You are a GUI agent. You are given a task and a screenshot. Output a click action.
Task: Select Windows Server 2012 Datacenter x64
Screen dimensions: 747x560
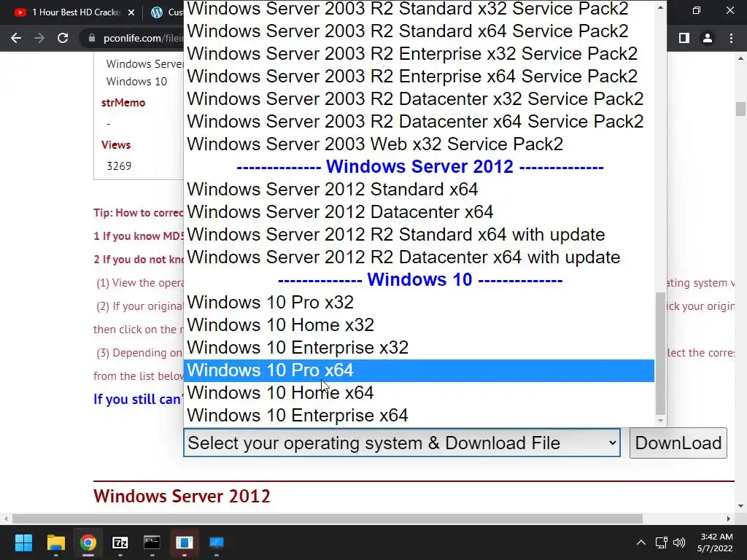[x=419, y=212]
